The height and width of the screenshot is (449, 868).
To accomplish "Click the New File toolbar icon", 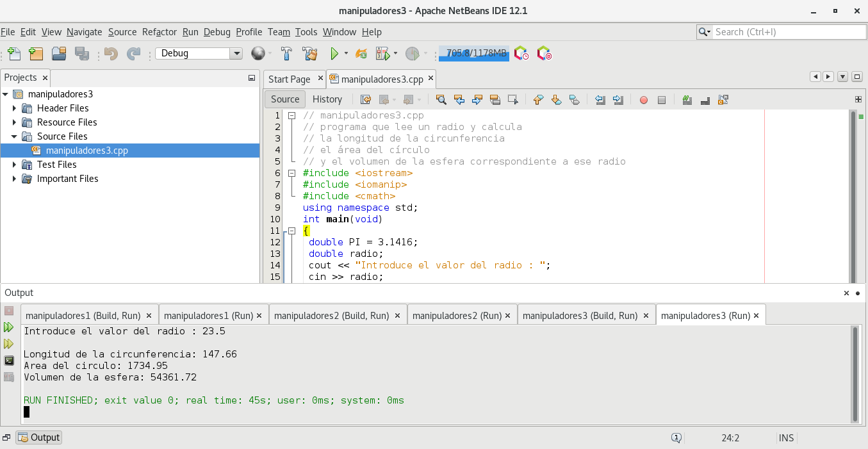I will (x=14, y=54).
